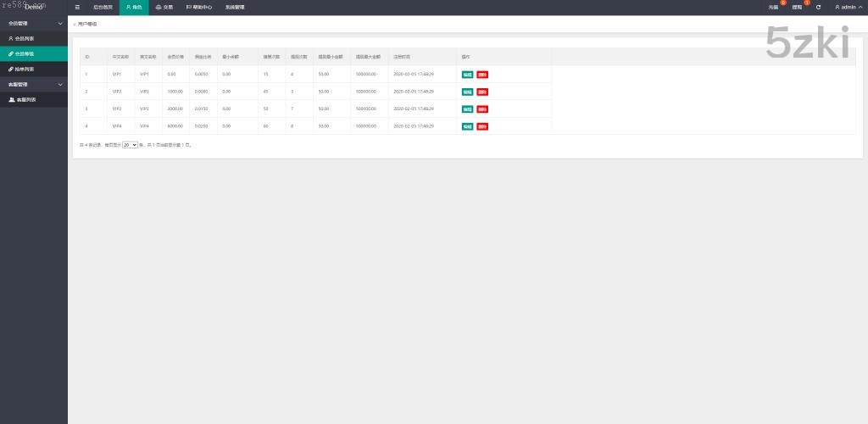Click the link icon sidebar item below 会员等级
Viewport: 868px width, 424px height.
tap(25, 69)
